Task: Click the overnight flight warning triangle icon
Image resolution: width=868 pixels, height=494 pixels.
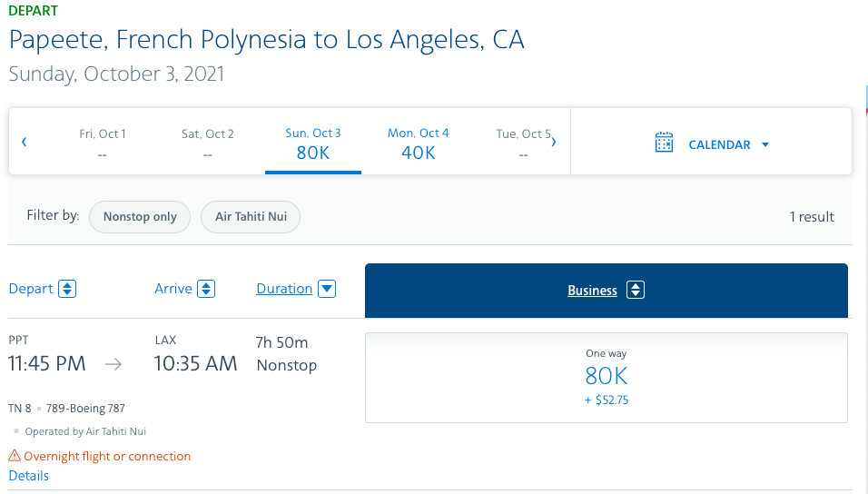Action: pyautogui.click(x=15, y=456)
